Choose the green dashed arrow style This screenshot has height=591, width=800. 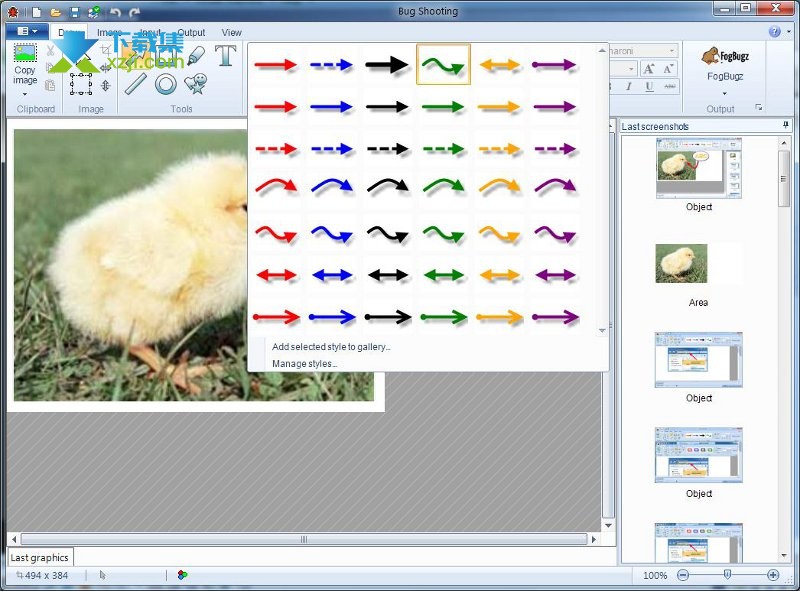pyautogui.click(x=443, y=149)
